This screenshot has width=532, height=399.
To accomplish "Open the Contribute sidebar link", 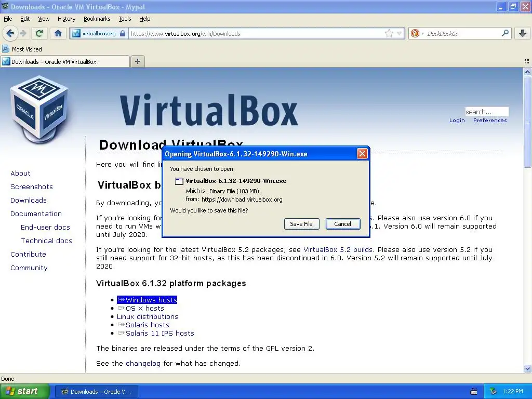I will pos(28,255).
